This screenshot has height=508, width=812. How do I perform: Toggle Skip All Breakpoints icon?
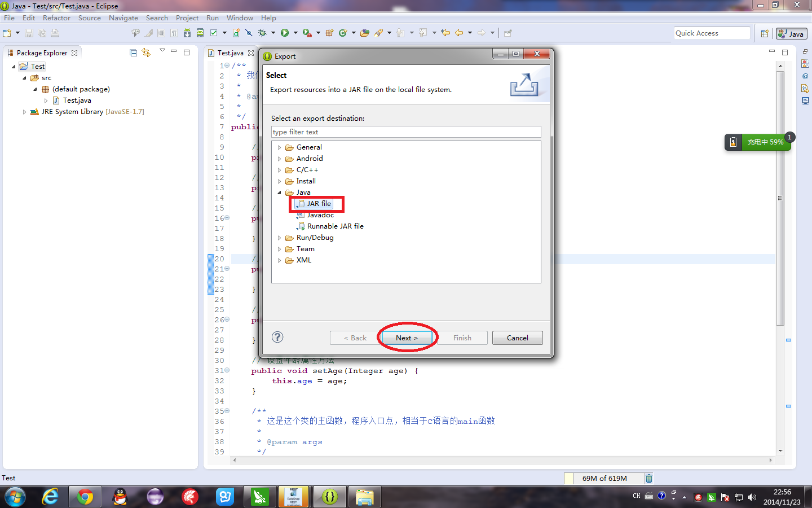point(249,33)
